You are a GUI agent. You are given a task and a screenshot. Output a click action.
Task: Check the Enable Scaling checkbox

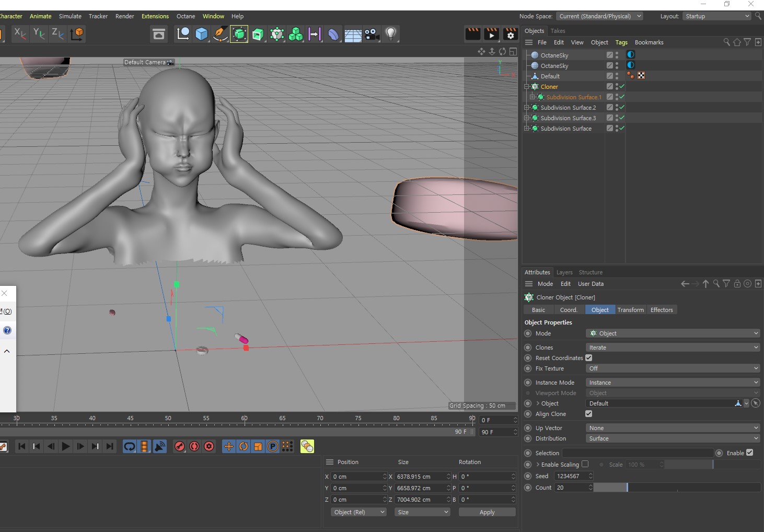585,464
